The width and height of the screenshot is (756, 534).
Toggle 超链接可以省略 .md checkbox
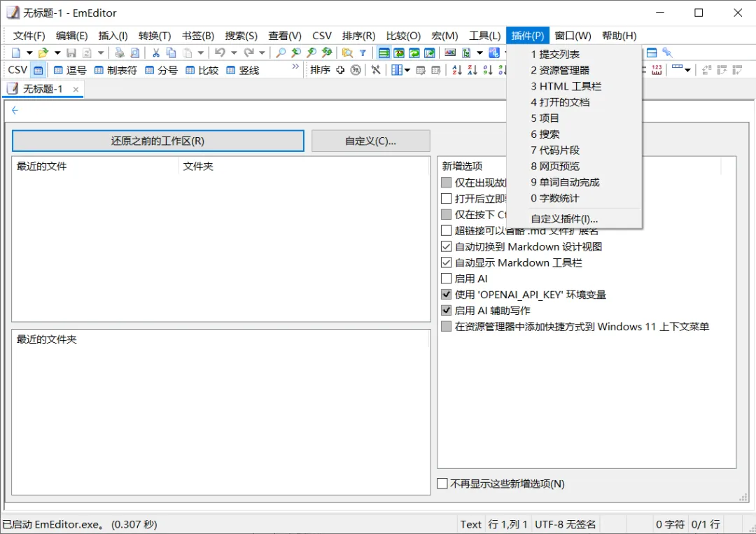[446, 230]
